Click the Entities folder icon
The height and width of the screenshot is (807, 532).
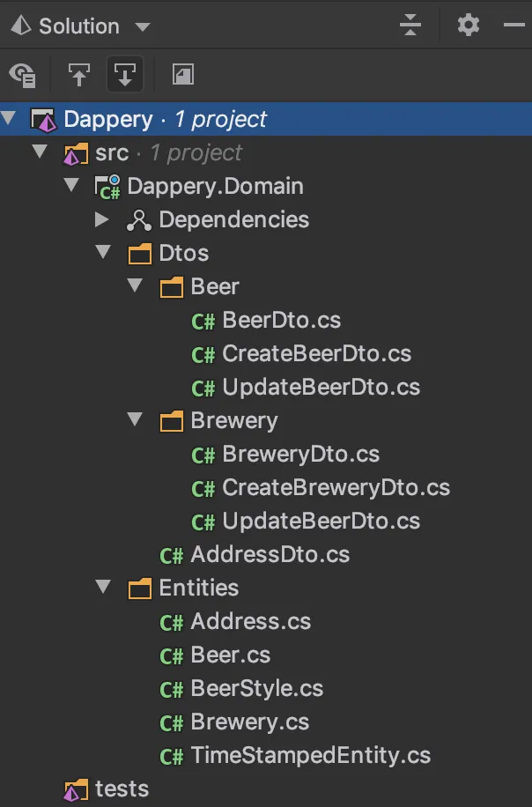click(139, 589)
